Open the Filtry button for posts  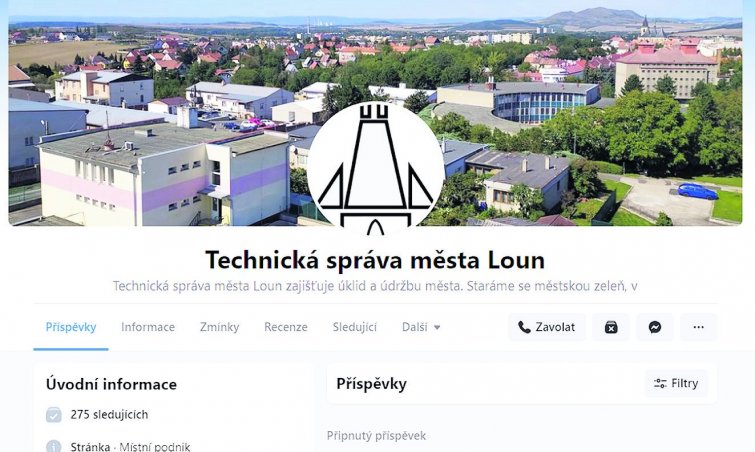(676, 383)
